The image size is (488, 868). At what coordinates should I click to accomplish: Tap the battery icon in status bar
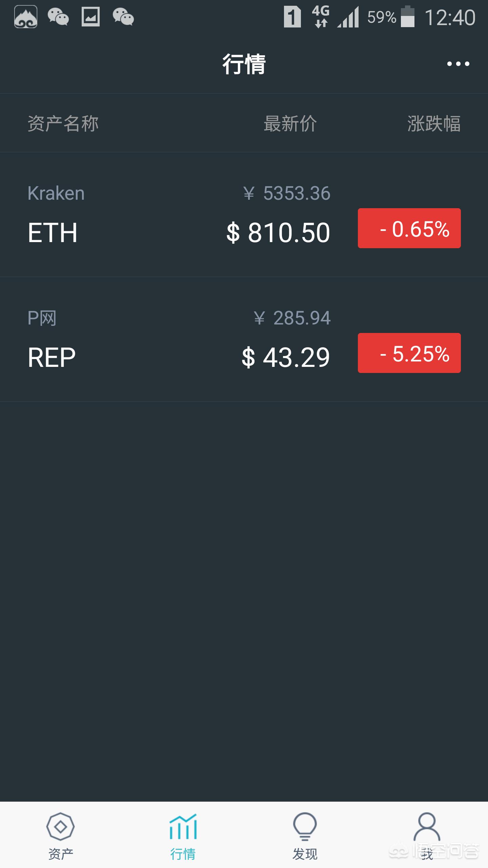point(408,17)
